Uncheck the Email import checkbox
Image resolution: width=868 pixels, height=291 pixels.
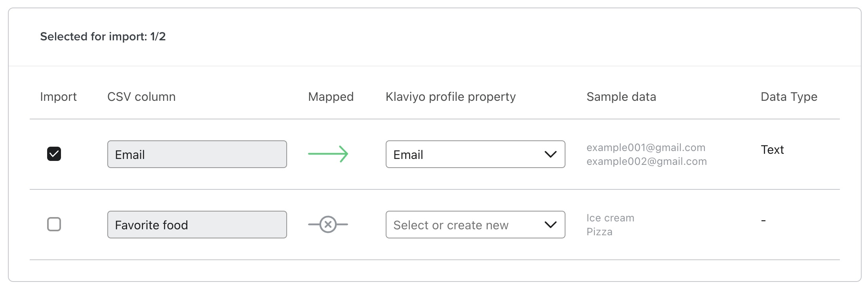pos(54,154)
